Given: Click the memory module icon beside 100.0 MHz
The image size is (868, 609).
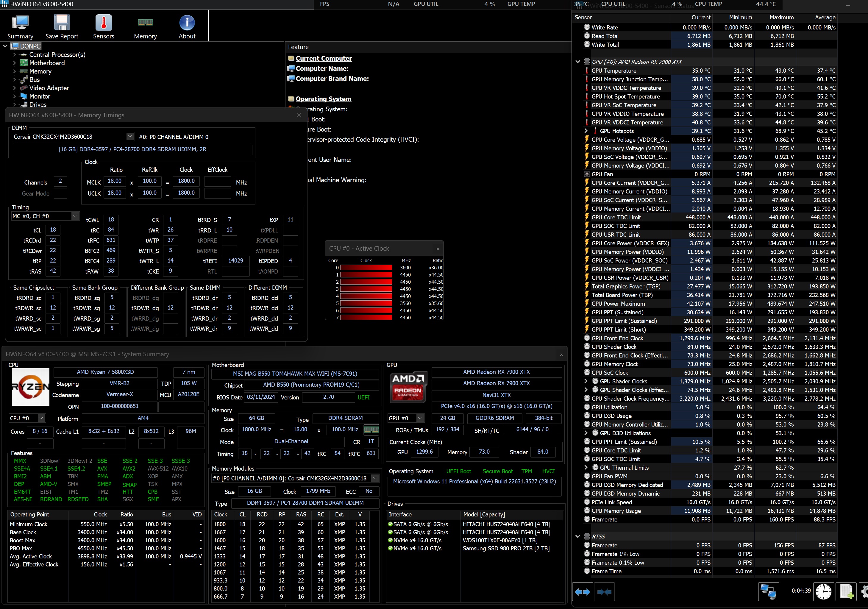Looking at the screenshot, I should pos(371,430).
